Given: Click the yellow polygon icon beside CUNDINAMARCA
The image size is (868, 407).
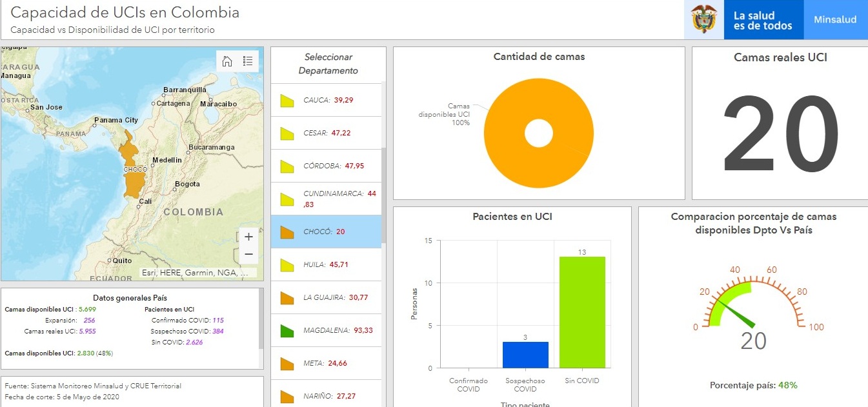Looking at the screenshot, I should [287, 199].
